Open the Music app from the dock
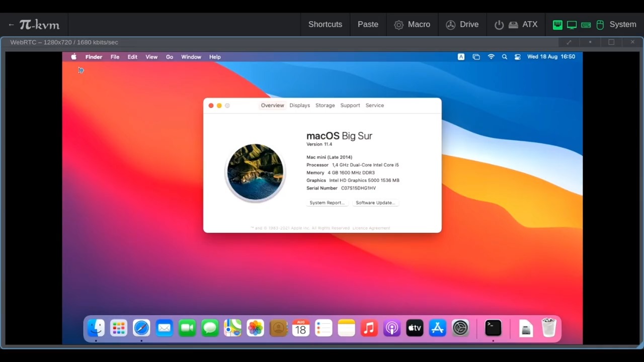Screen dimensions: 644x362 pos(369,328)
